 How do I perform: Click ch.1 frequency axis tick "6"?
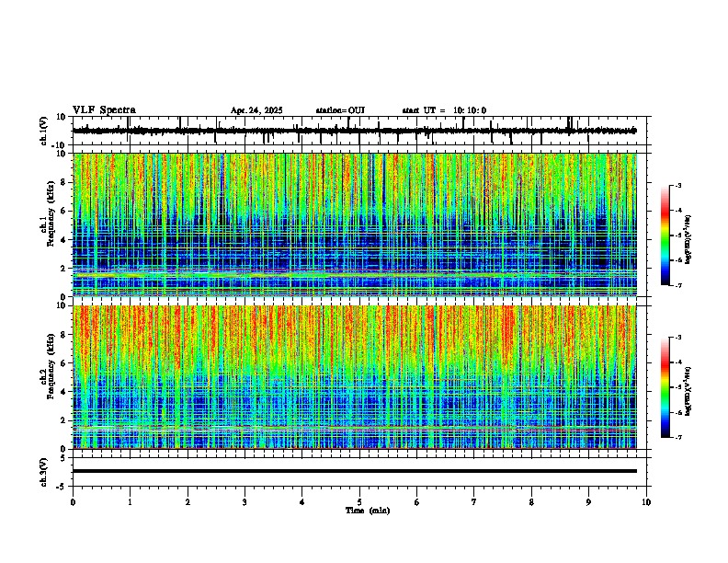click(64, 211)
